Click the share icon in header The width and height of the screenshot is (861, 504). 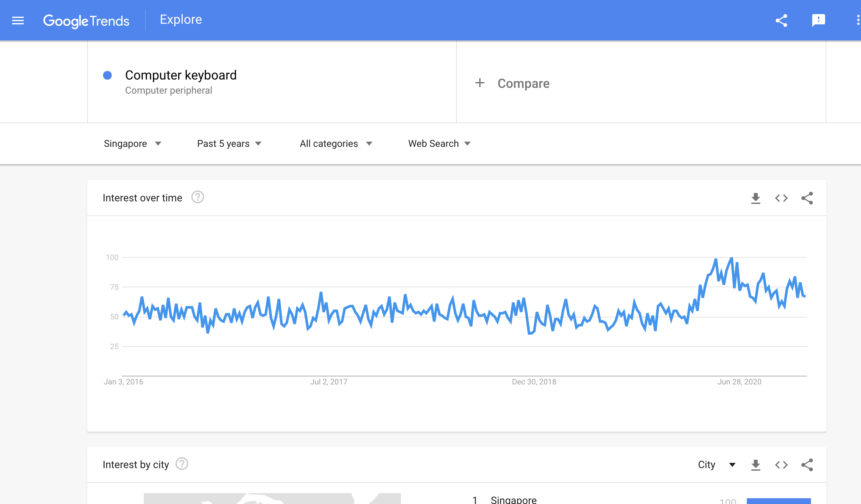pos(781,21)
